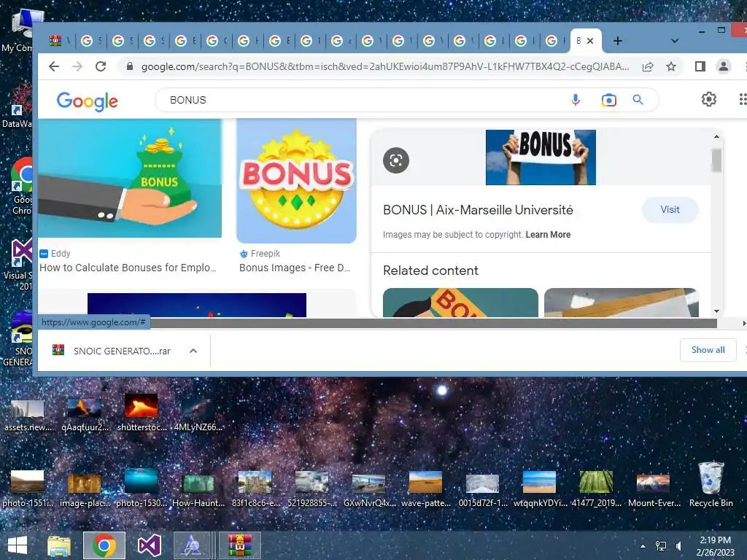Click the taskbar clock 2:19 PM

coord(715,546)
